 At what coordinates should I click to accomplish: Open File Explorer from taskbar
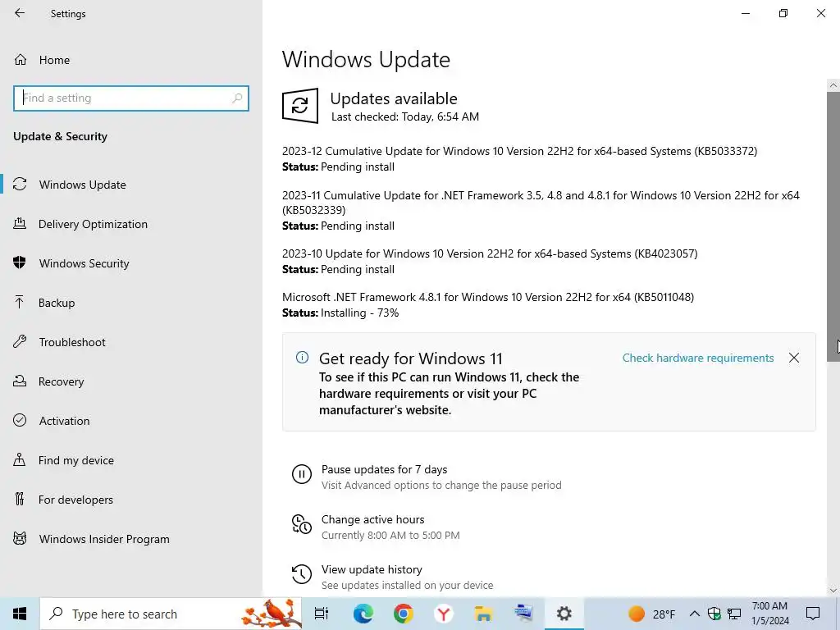tap(483, 614)
